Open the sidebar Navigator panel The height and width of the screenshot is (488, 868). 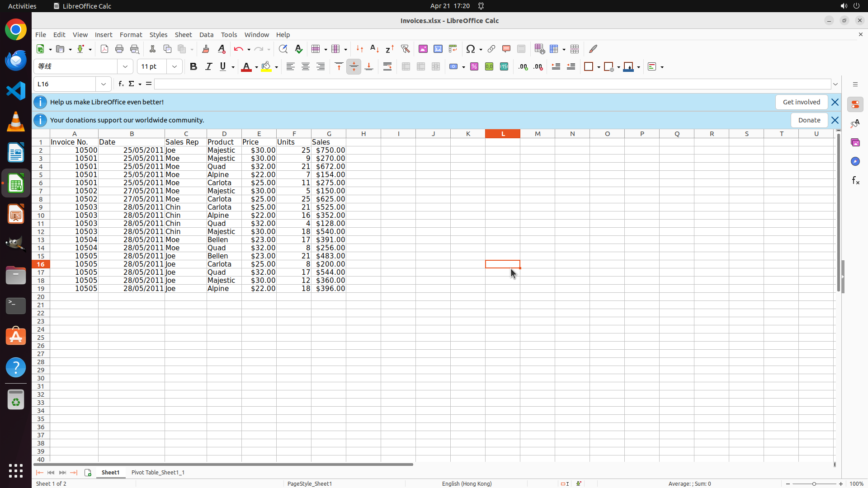click(x=855, y=161)
